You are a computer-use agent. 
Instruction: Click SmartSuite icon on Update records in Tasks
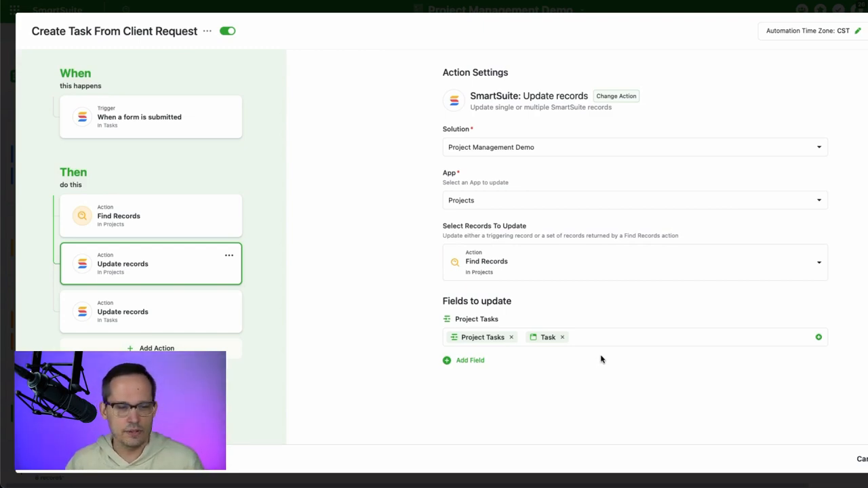(82, 312)
